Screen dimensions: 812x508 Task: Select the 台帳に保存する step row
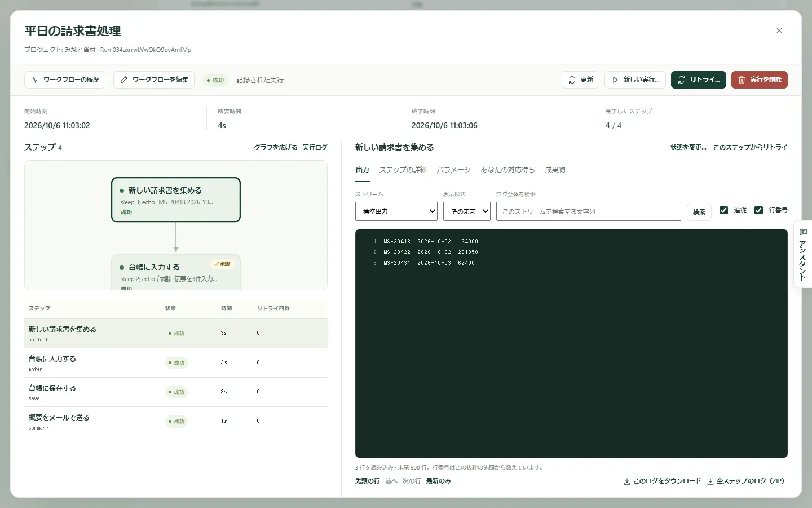coord(176,392)
